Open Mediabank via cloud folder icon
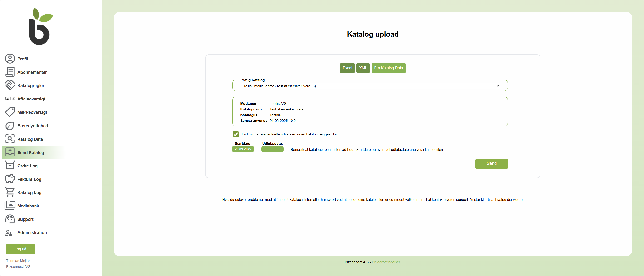This screenshot has height=276, width=644. pyautogui.click(x=10, y=206)
